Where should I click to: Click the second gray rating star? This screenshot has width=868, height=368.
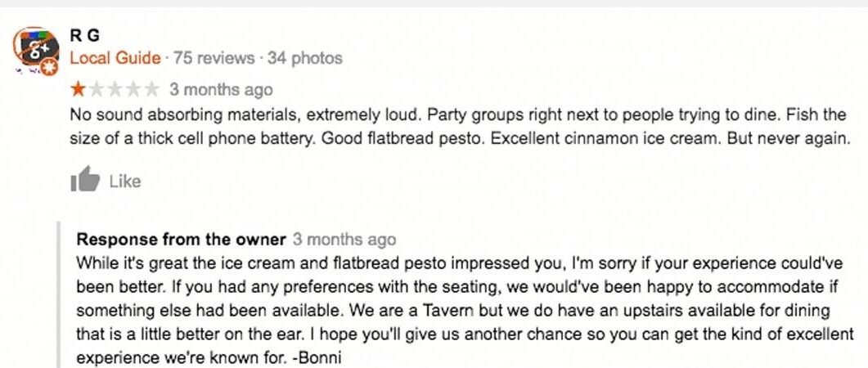pos(95,88)
